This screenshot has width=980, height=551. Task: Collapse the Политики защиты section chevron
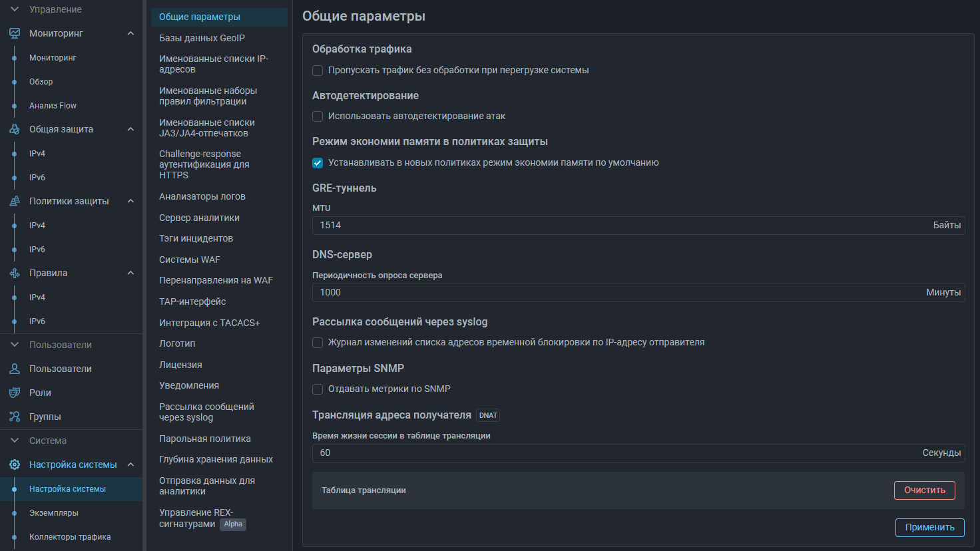pyautogui.click(x=130, y=201)
